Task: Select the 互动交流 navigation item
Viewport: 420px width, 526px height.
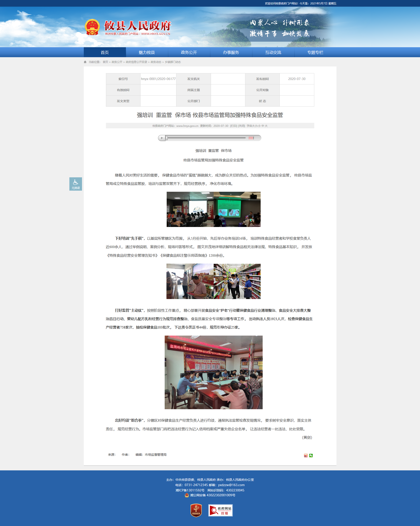Action: click(273, 53)
